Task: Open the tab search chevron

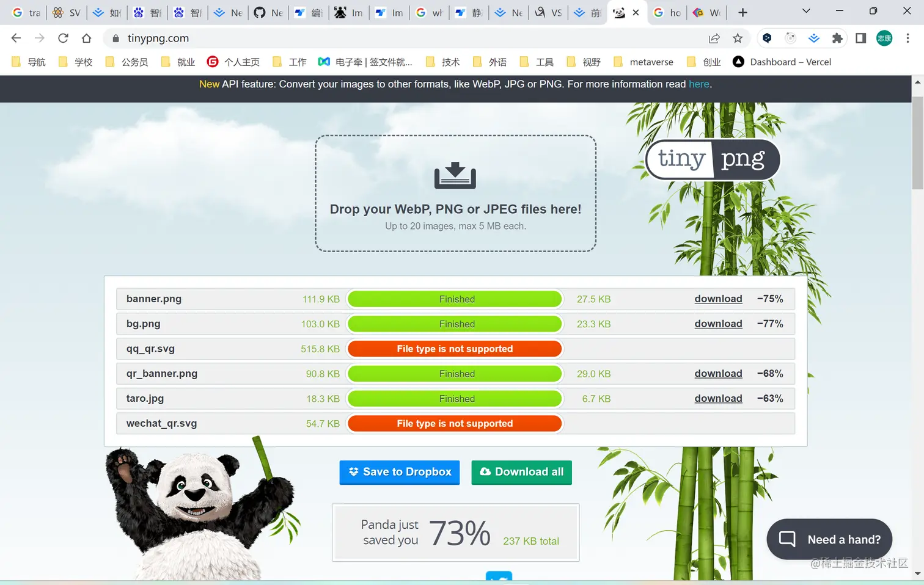Action: tap(805, 12)
